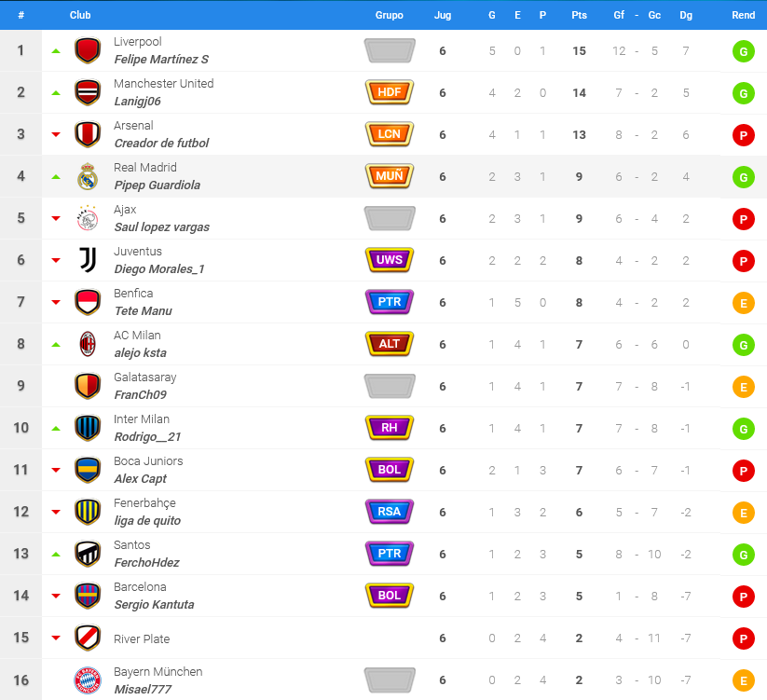The height and width of the screenshot is (700, 767).
Task: Click the Rend column header
Action: (x=743, y=15)
